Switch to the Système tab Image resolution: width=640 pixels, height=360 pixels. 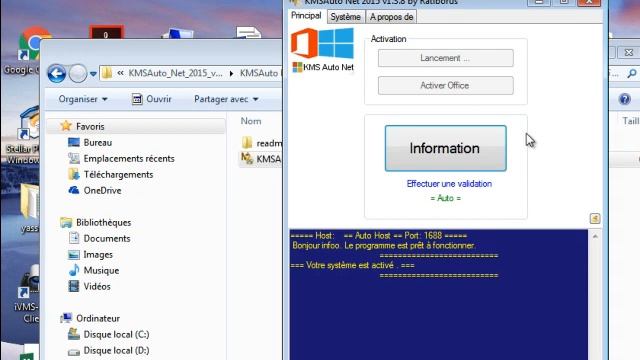click(x=345, y=17)
